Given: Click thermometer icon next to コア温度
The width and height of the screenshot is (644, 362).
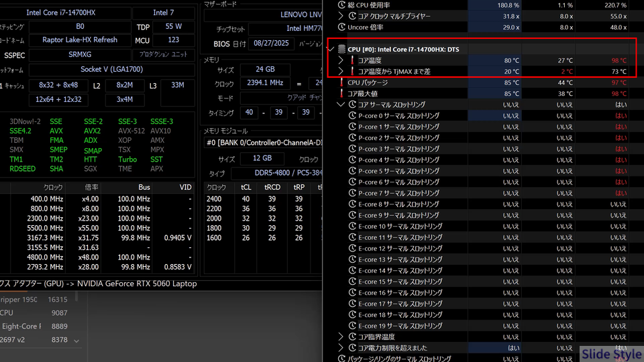Looking at the screenshot, I should click(352, 60).
